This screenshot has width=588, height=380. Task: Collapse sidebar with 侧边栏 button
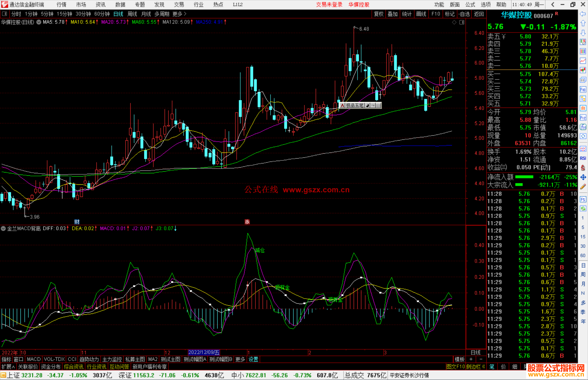(x=475, y=367)
